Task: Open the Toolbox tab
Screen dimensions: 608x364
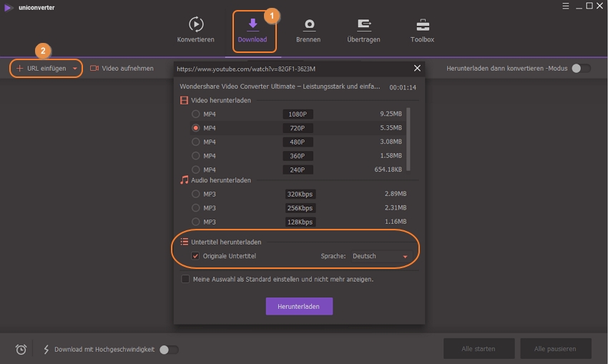Action: [422, 30]
